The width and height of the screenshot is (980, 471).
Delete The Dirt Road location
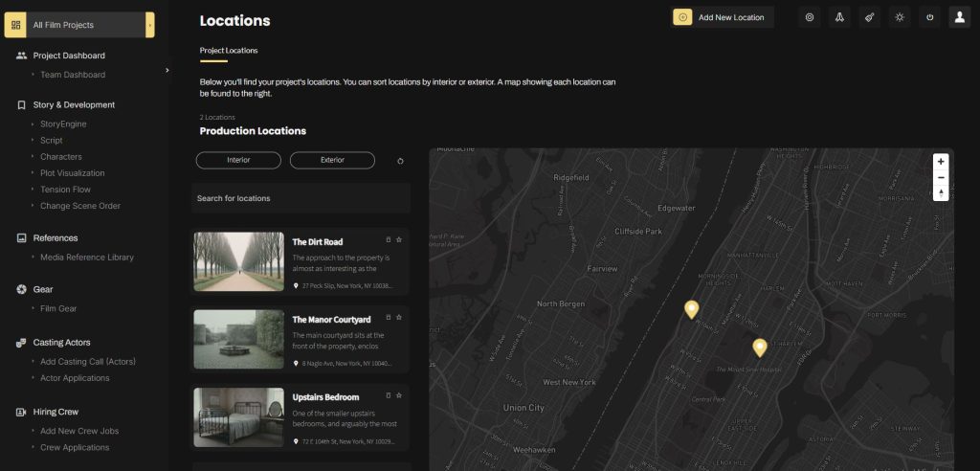[x=389, y=239]
